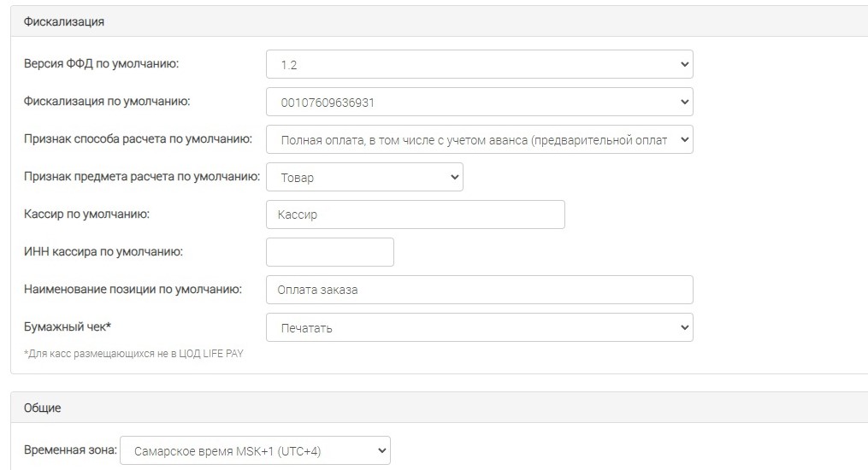Click the Фискализация section header
Viewport: 868px width, 470px height.
point(63,21)
